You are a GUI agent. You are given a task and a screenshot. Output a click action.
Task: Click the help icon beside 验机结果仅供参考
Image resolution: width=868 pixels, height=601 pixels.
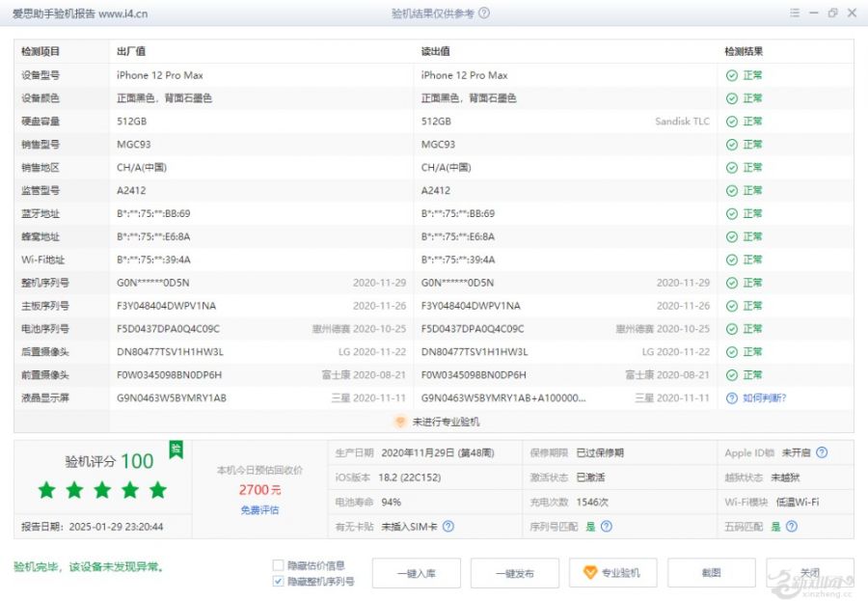pyautogui.click(x=484, y=13)
